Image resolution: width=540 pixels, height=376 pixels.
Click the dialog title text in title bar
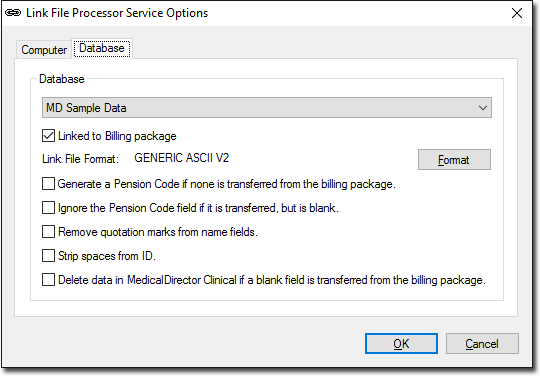117,13
